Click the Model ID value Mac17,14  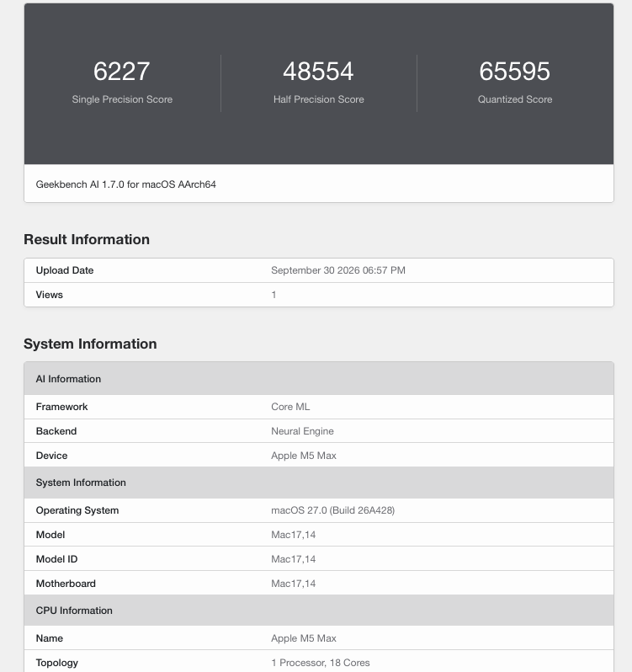(x=294, y=559)
